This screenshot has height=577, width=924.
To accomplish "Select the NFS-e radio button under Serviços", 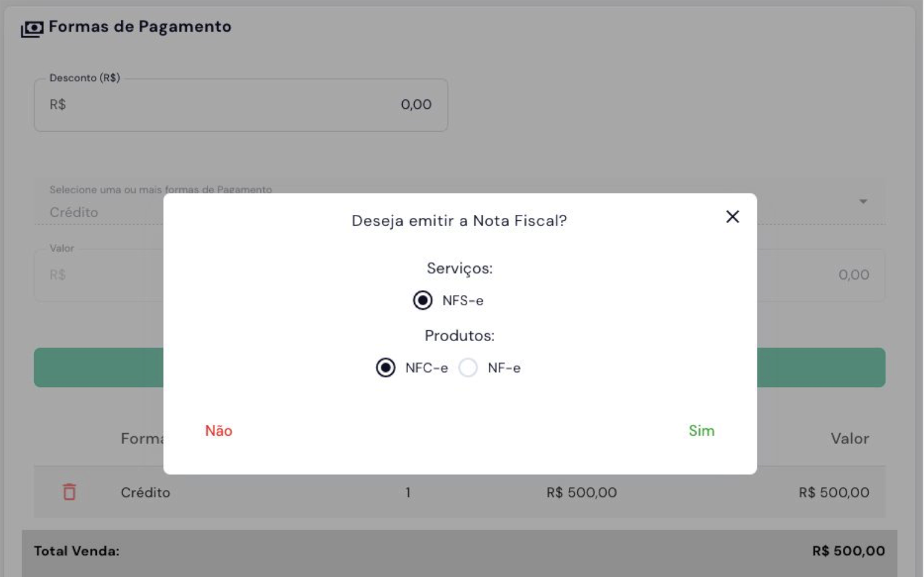I will (x=423, y=300).
